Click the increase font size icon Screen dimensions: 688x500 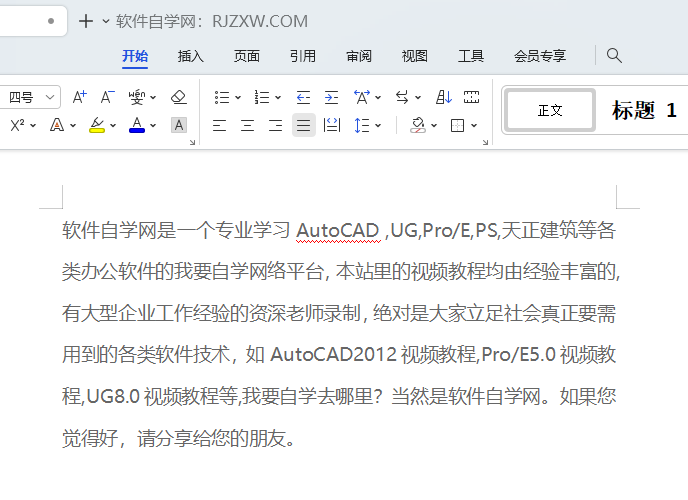[x=79, y=97]
